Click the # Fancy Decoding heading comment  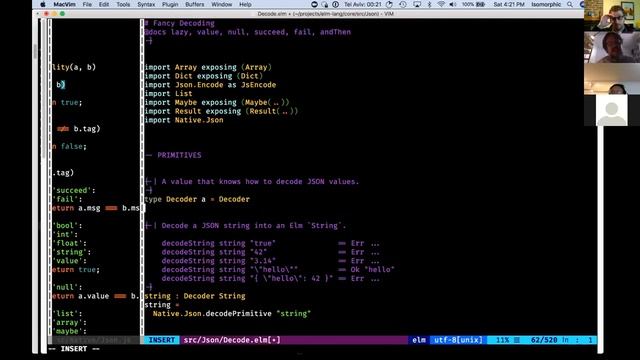(180, 23)
